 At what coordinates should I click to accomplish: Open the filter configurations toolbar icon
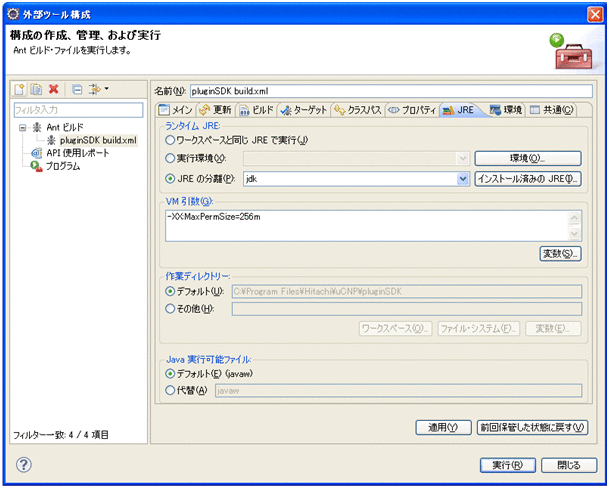coord(94,90)
